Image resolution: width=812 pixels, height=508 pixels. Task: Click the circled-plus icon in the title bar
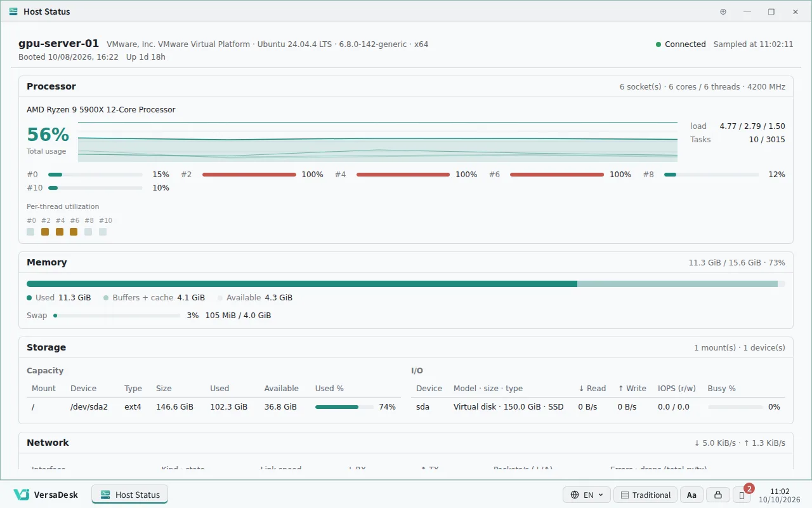click(723, 11)
